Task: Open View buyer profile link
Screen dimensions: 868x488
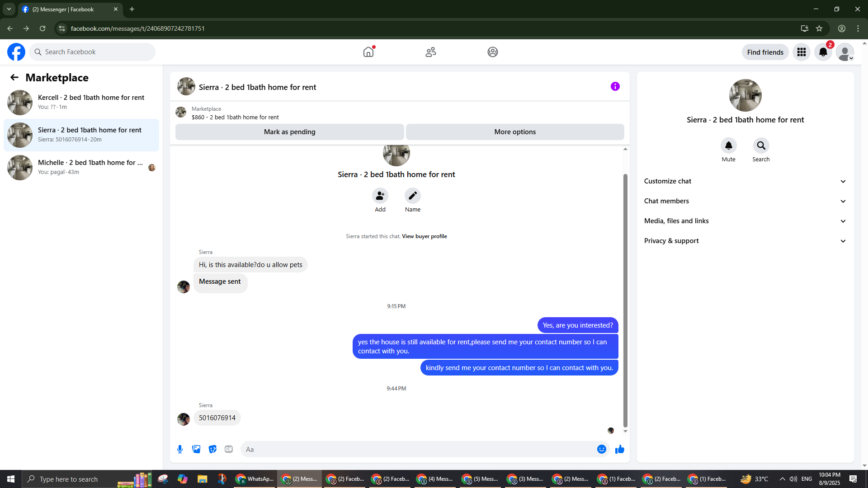Action: (x=424, y=236)
